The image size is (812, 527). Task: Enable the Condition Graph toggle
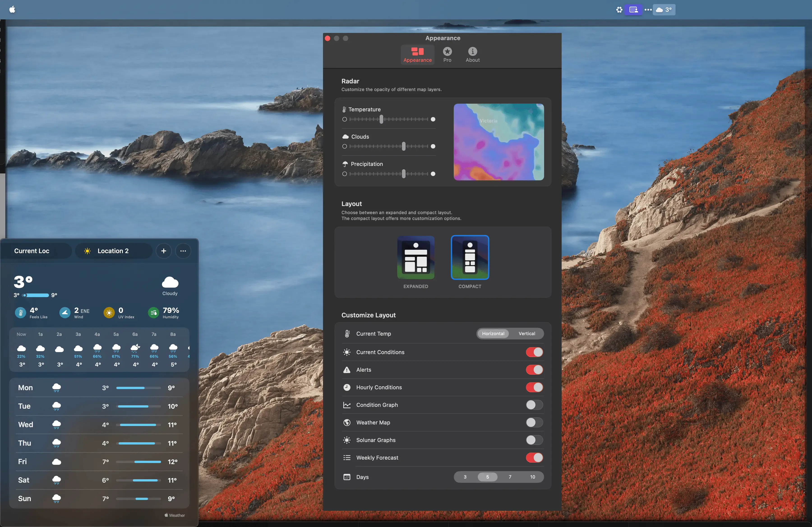click(534, 405)
